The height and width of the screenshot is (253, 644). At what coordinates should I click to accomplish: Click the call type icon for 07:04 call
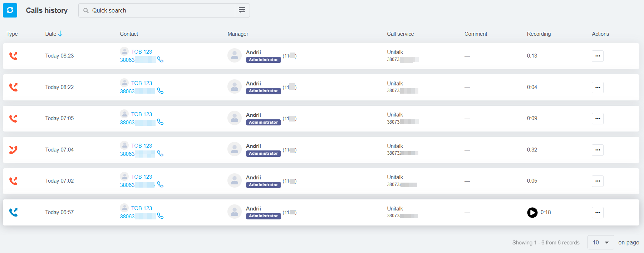click(13, 150)
